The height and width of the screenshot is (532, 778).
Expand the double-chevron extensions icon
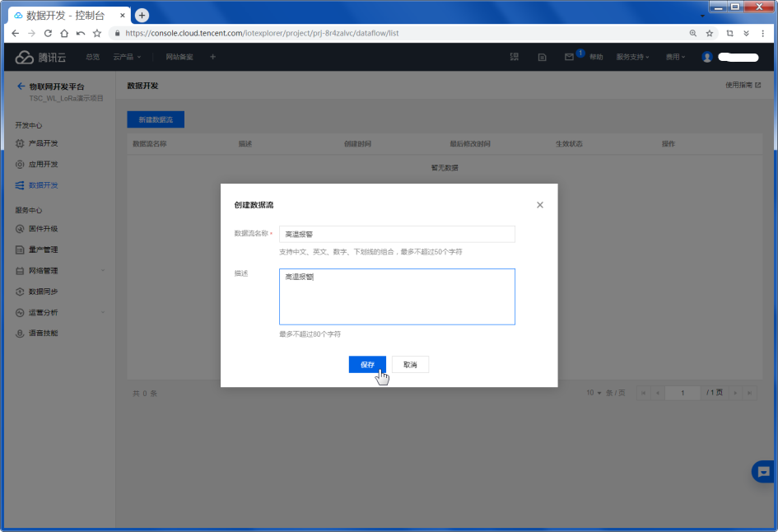click(746, 33)
